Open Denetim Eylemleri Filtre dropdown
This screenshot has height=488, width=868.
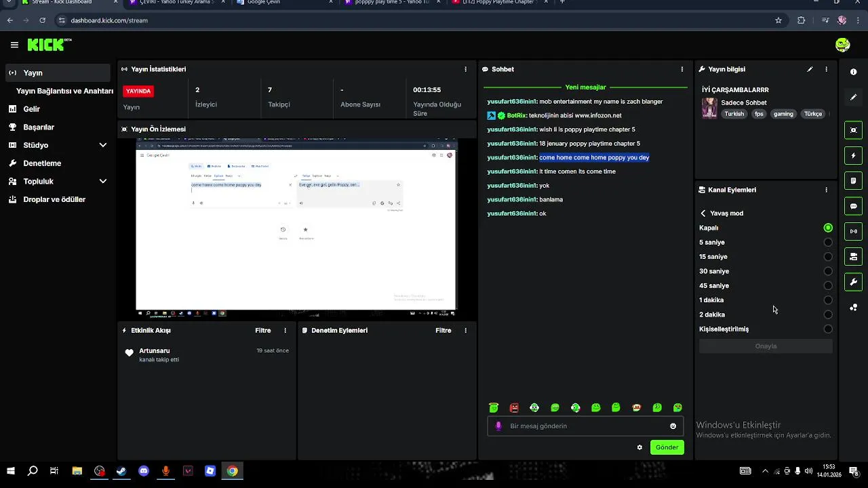[443, 331]
